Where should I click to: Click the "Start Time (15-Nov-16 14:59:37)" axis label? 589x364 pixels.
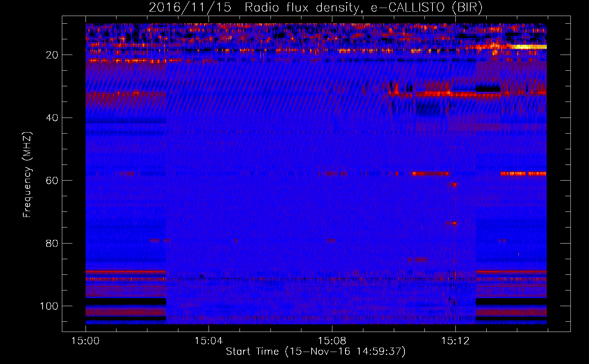[x=316, y=352]
